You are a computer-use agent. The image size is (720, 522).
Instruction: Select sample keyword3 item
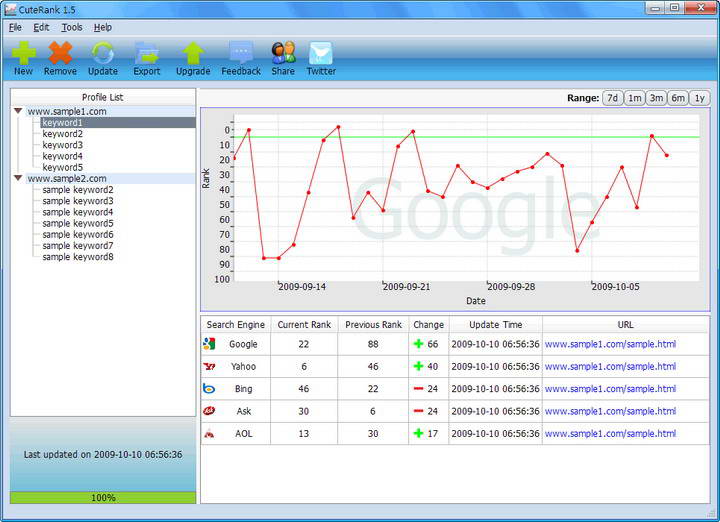pos(78,201)
